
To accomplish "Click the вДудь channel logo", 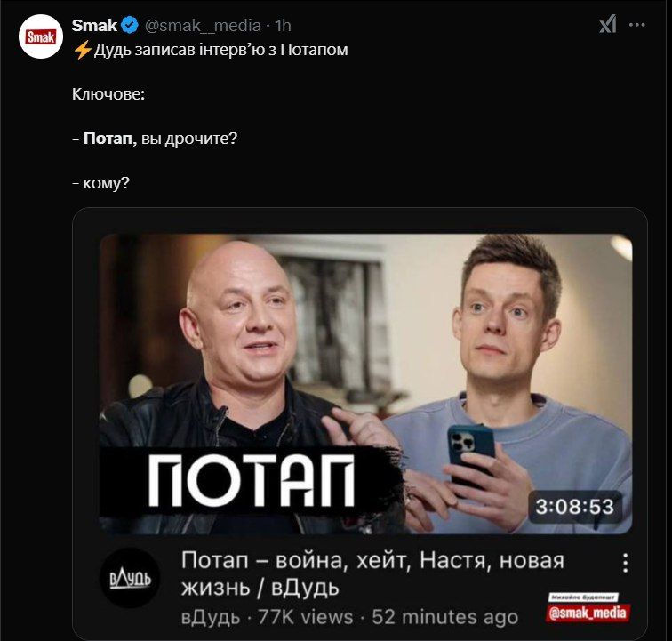I will [130, 578].
